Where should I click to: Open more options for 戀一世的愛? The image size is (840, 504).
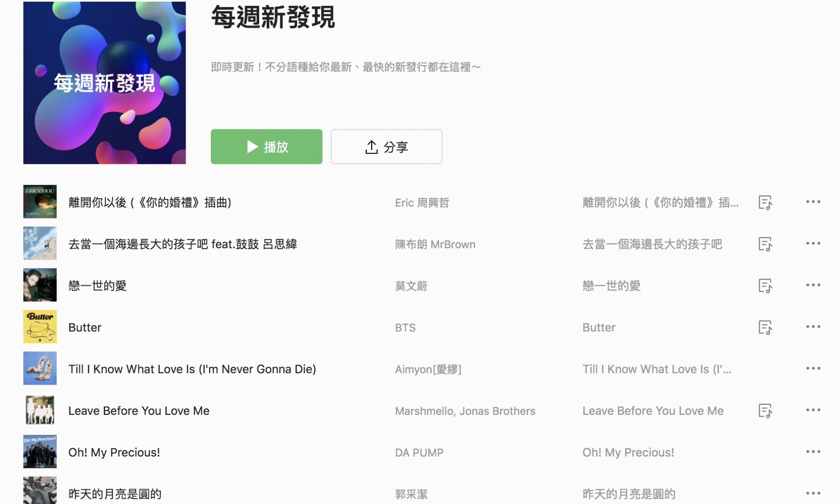tap(813, 285)
